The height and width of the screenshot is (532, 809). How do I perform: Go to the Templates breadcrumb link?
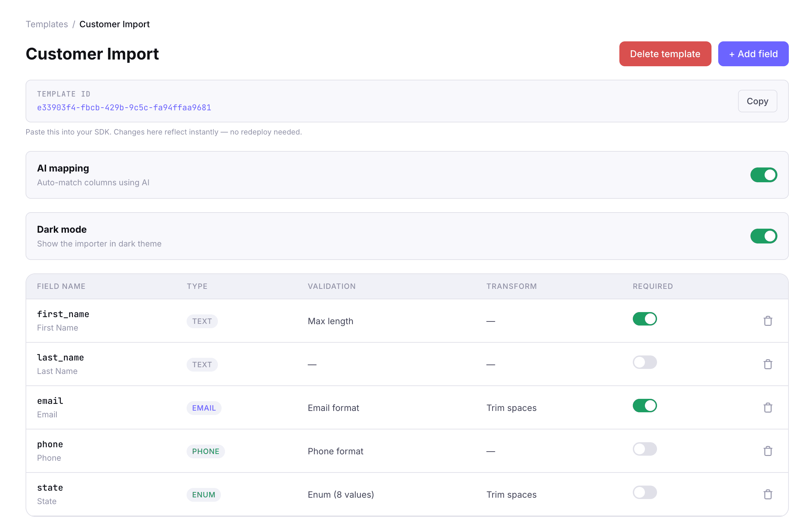47,24
